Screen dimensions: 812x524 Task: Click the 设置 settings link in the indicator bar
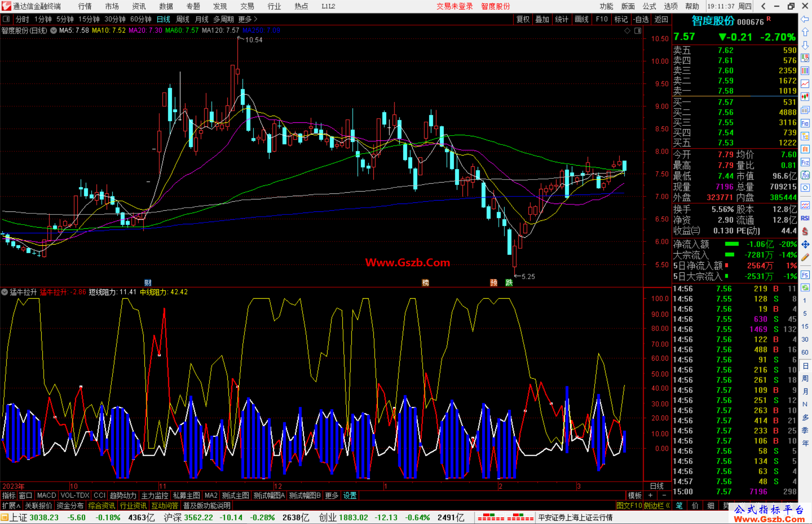coord(350,495)
